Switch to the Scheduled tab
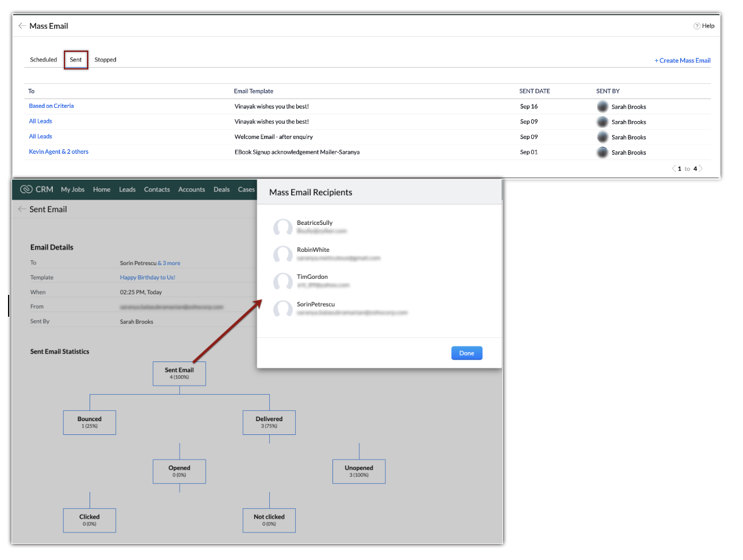743x560 pixels. tap(44, 60)
